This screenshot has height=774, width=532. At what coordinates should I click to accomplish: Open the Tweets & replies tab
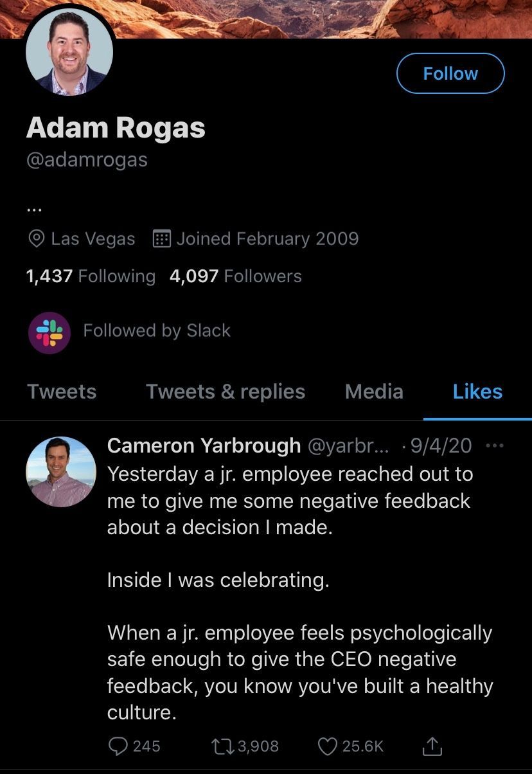(x=226, y=392)
